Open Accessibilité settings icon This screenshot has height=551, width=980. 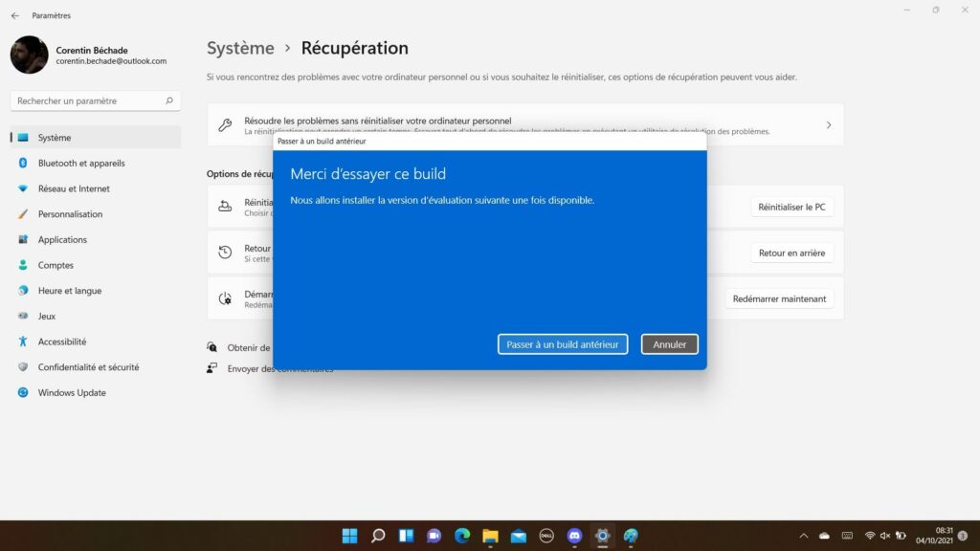(x=23, y=342)
